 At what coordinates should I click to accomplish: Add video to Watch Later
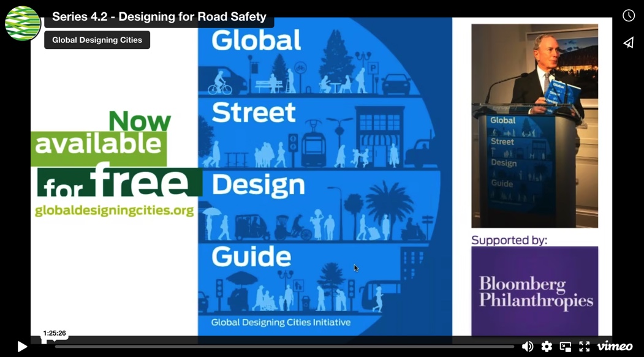click(629, 16)
